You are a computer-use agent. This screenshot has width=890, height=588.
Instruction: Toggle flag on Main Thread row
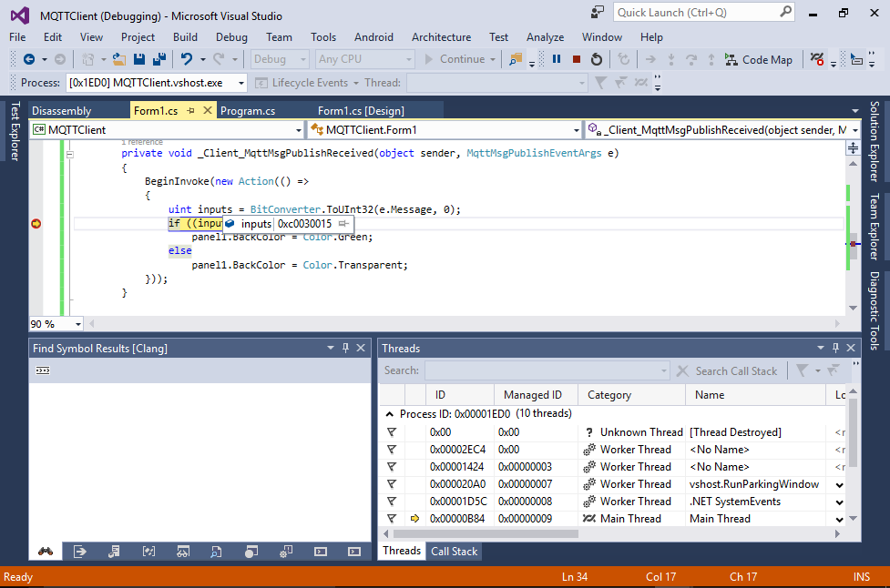(392, 518)
